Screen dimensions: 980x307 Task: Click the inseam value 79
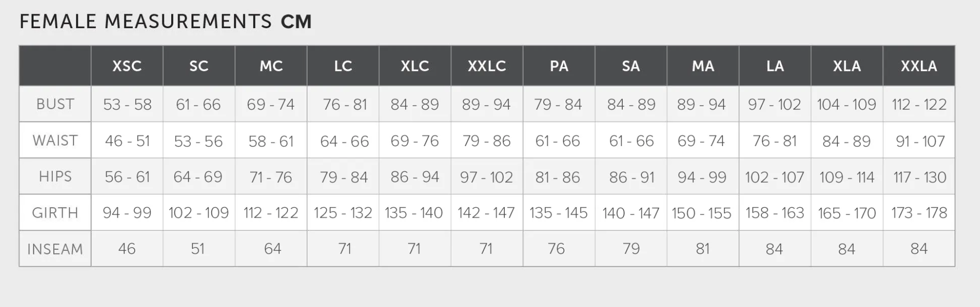(x=631, y=249)
